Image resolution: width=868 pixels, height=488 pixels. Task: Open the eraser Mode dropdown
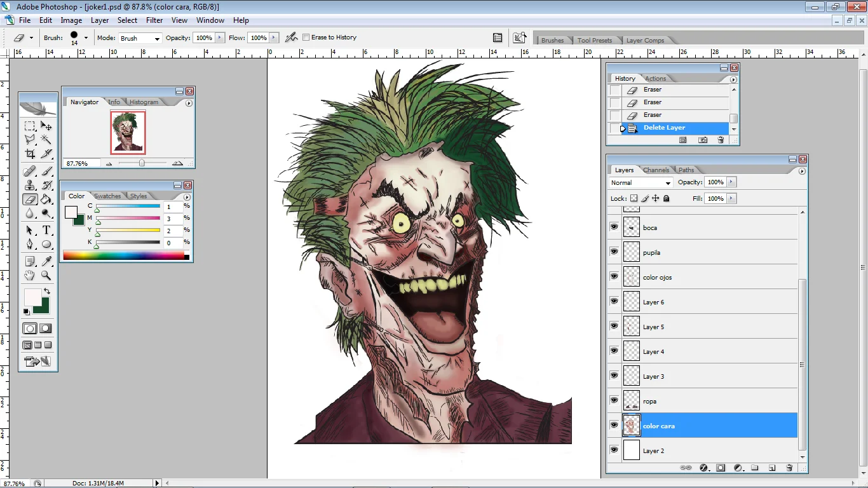(x=140, y=38)
